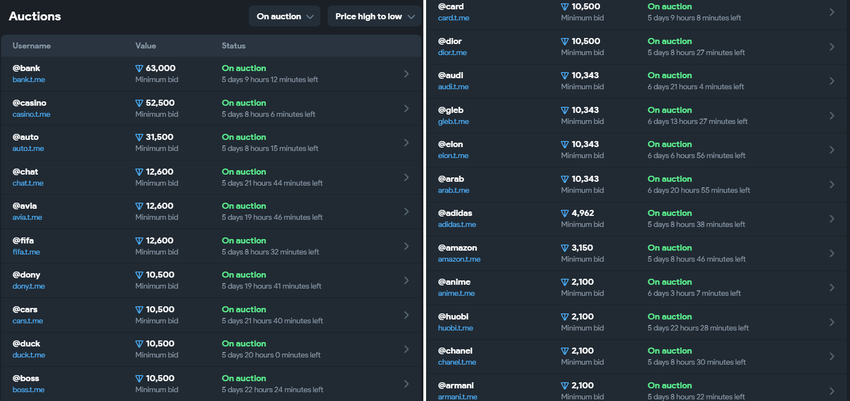Click the TON icon next to 52,500

coord(139,103)
